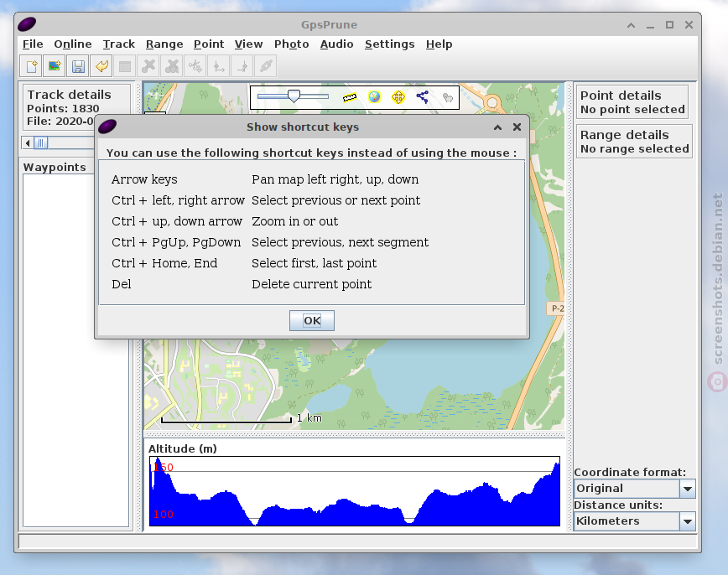Click the map transparency slider handle
Viewport: 728px width, 575px height.
(294, 96)
